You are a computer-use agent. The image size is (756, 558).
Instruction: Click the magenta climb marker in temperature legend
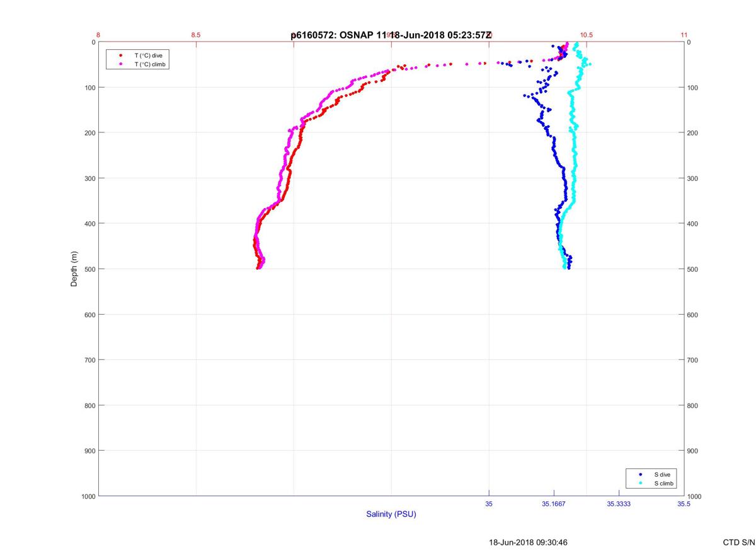click(x=120, y=64)
